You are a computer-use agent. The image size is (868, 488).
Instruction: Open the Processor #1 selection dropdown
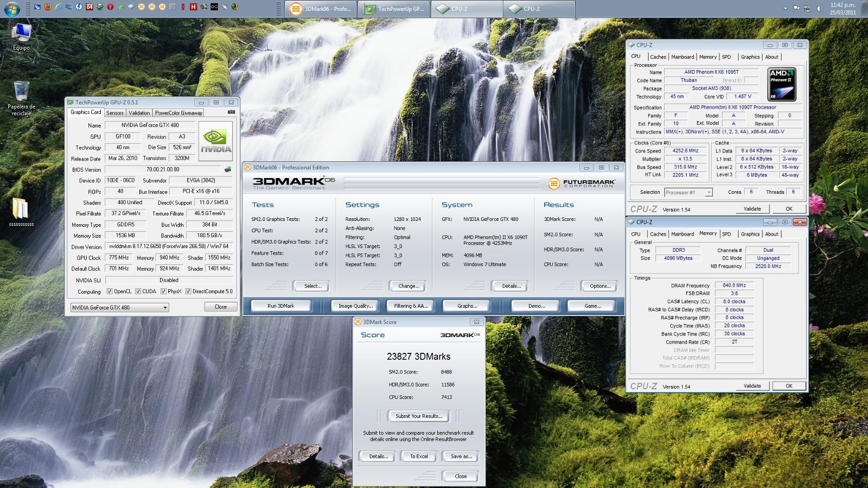click(x=688, y=192)
